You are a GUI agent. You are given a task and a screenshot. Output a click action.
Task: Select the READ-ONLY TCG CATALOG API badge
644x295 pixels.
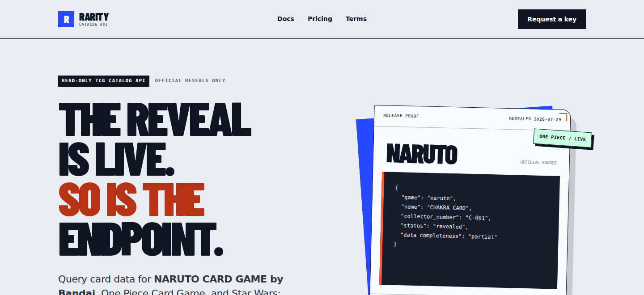pos(104,81)
